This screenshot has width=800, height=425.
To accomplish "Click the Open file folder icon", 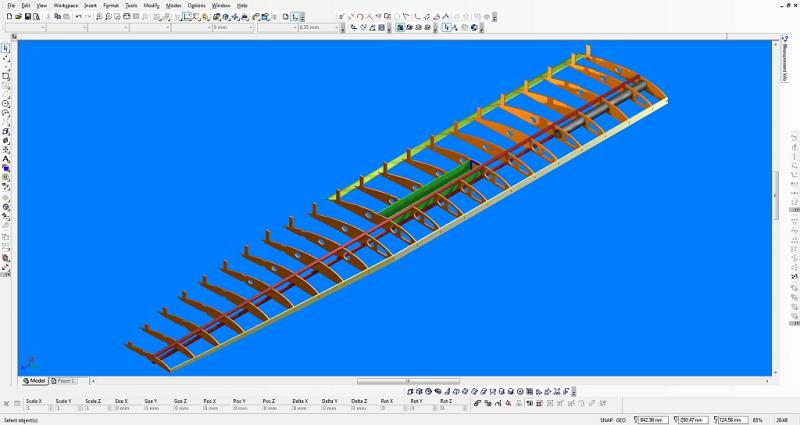I will pos(17,17).
